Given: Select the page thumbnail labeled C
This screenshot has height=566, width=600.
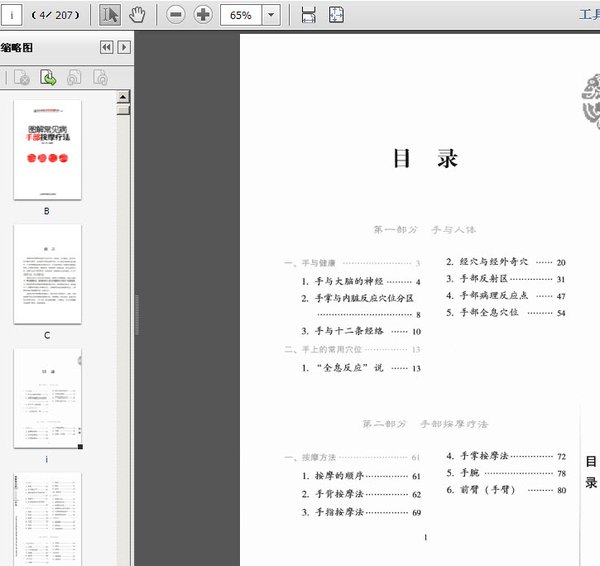Looking at the screenshot, I should click(x=47, y=274).
